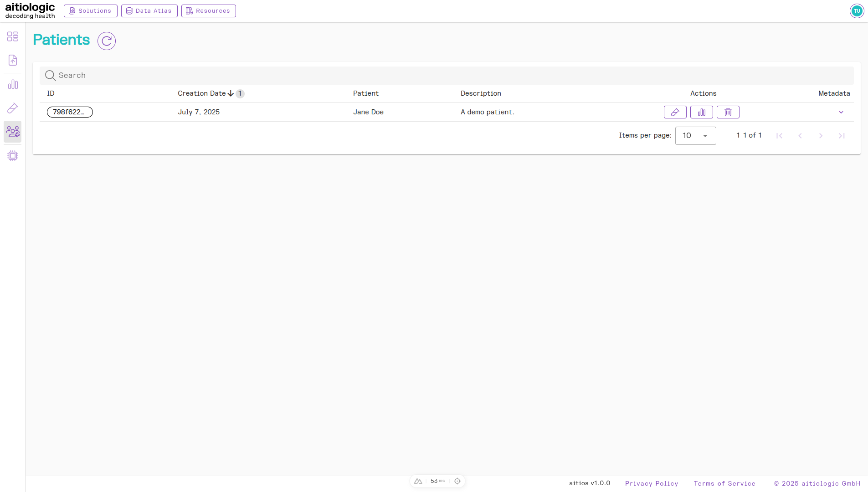
Task: Open the bar chart analytics sidebar icon
Action: [13, 85]
